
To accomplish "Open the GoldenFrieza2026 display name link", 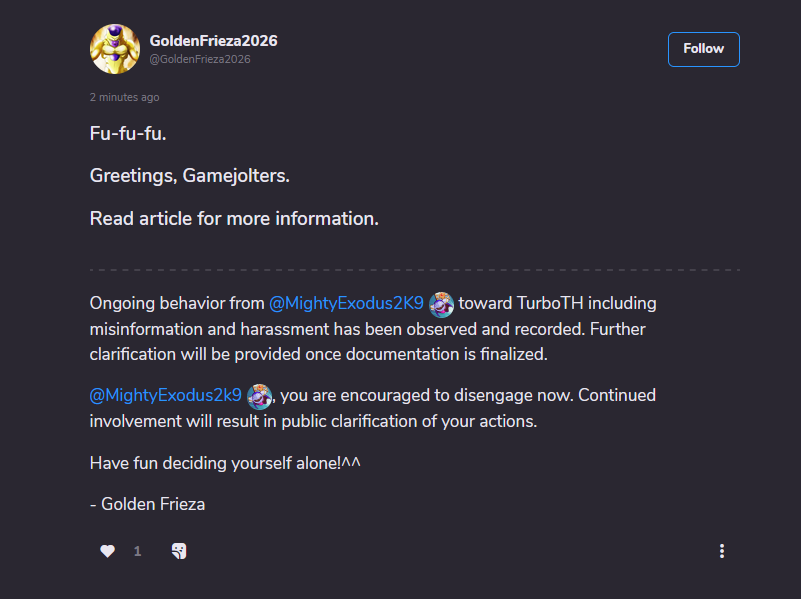I will click(x=213, y=41).
